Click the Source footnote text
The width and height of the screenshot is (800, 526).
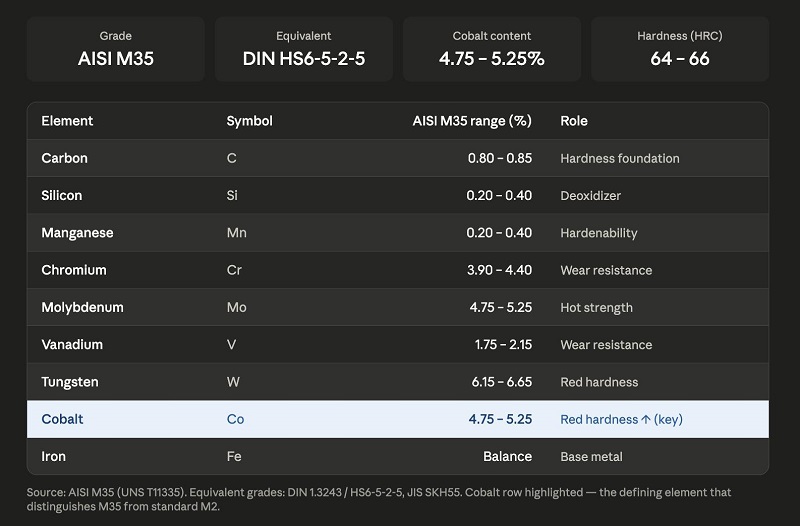pyautogui.click(x=379, y=499)
